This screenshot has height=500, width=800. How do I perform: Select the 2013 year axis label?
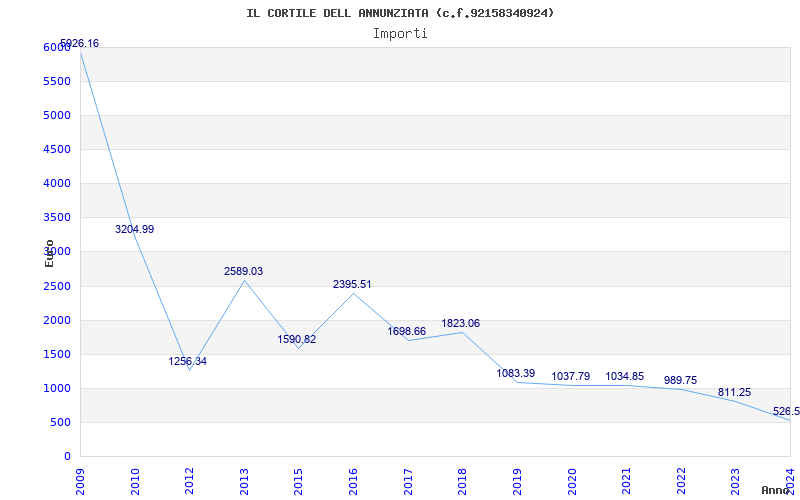[244, 481]
